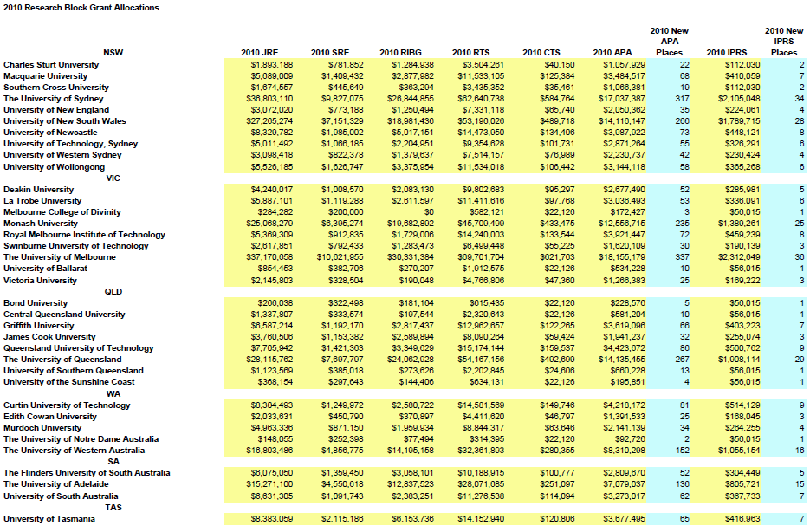
Task: Click University of Sydney SRE value $9,827,075
Action: coord(342,99)
